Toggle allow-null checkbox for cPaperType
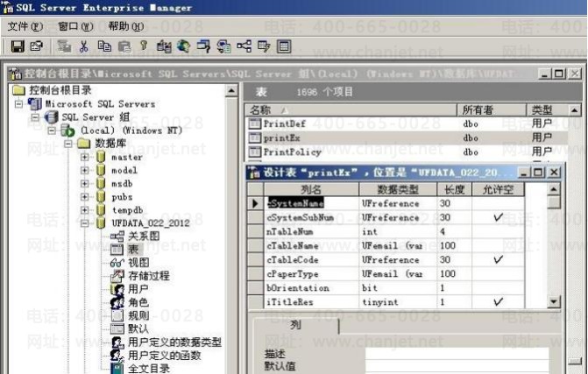This screenshot has height=374, width=588. pyautogui.click(x=498, y=273)
